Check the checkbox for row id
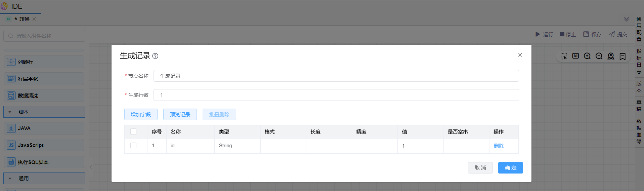Image resolution: width=644 pixels, height=191 pixels. point(133,146)
